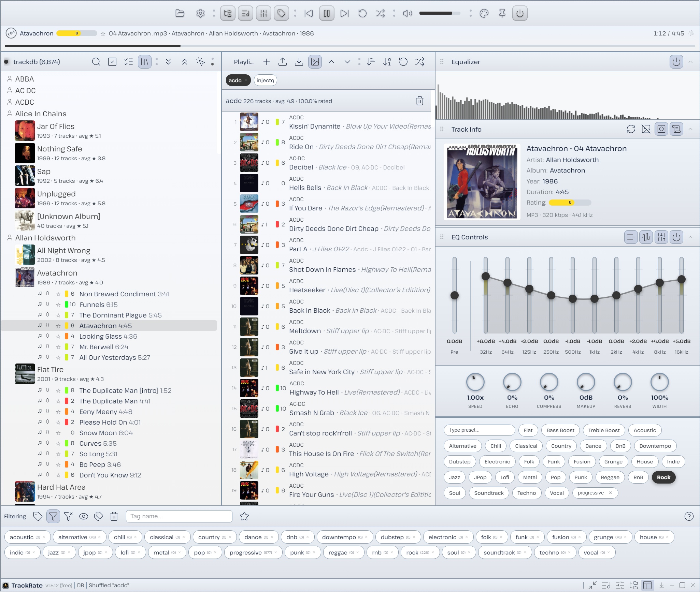Export playlist upload icon
The image size is (700, 592).
283,62
